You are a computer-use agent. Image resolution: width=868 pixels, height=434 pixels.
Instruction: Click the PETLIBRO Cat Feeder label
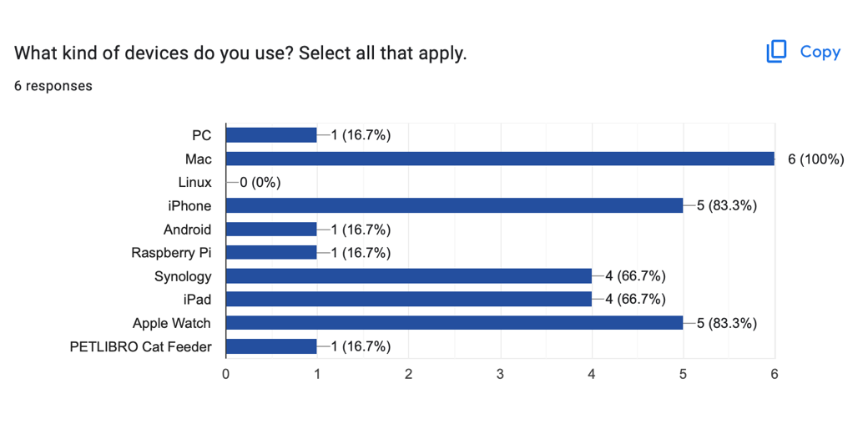click(x=141, y=346)
